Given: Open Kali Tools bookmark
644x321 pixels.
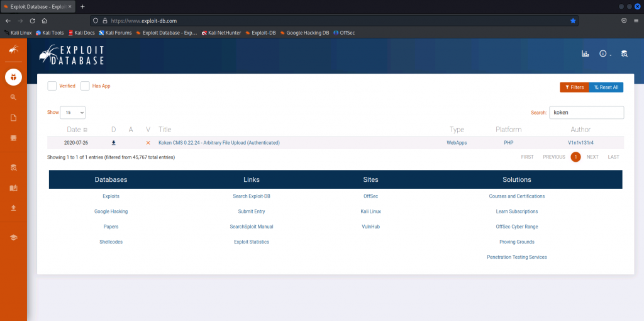Looking at the screenshot, I should pos(50,33).
